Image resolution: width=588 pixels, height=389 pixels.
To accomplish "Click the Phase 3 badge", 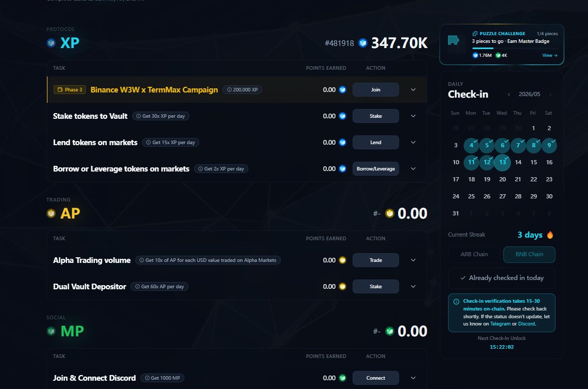I will pos(70,90).
